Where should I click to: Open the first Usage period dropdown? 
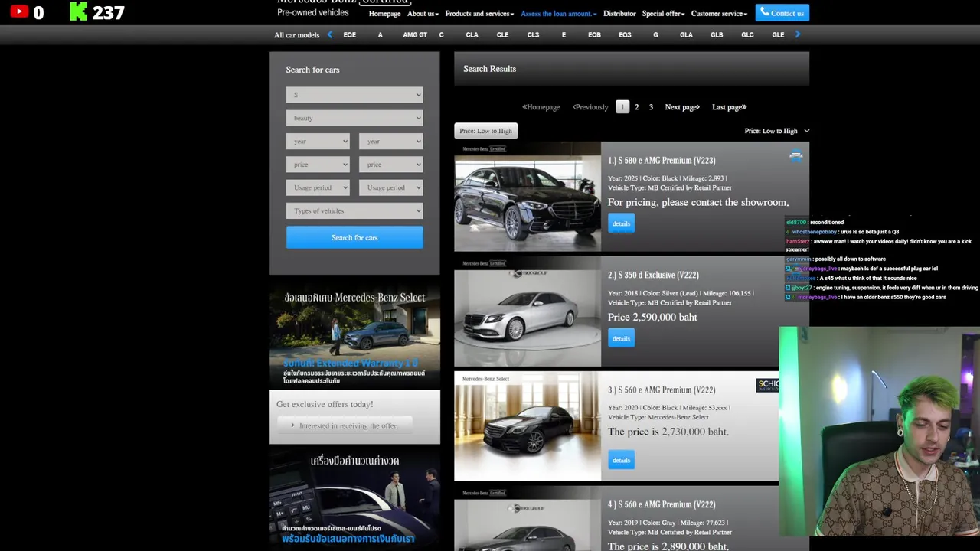(318, 187)
